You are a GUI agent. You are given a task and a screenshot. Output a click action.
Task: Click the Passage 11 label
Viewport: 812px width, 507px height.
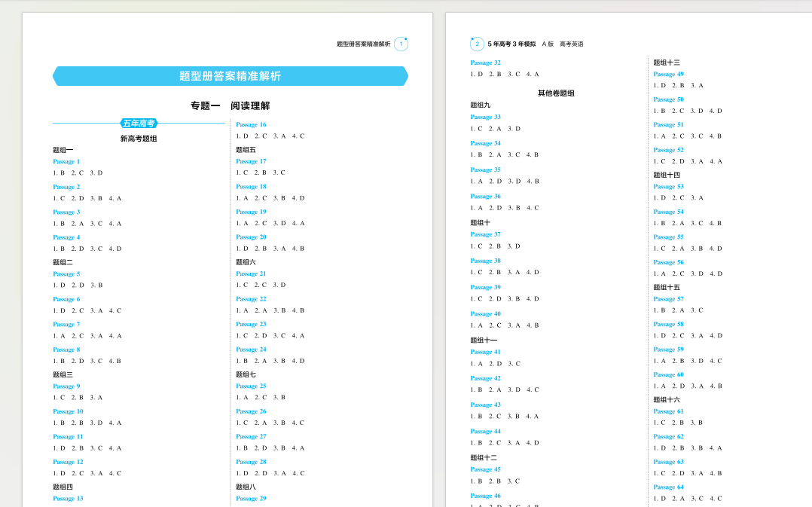[68, 437]
